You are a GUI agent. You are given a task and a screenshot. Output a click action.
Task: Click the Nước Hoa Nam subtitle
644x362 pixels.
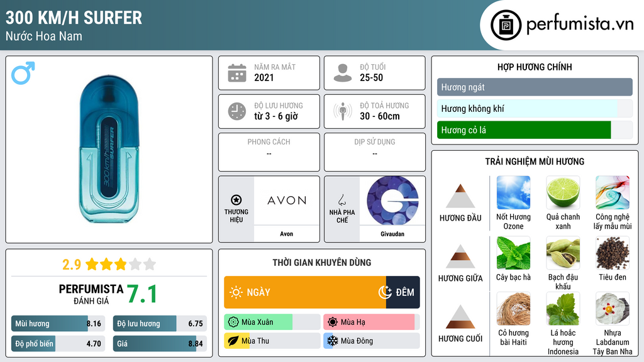pyautogui.click(x=44, y=36)
